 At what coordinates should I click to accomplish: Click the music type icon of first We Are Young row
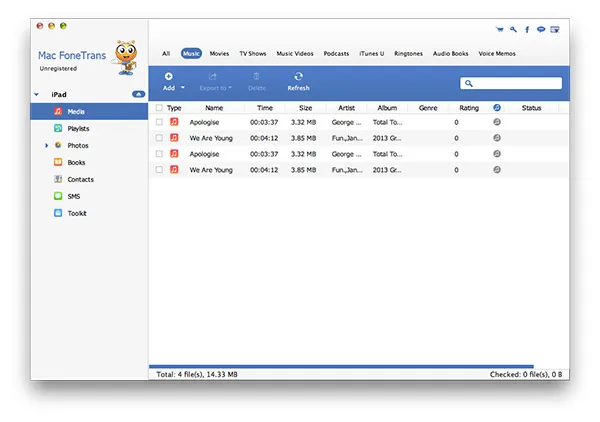click(x=174, y=138)
